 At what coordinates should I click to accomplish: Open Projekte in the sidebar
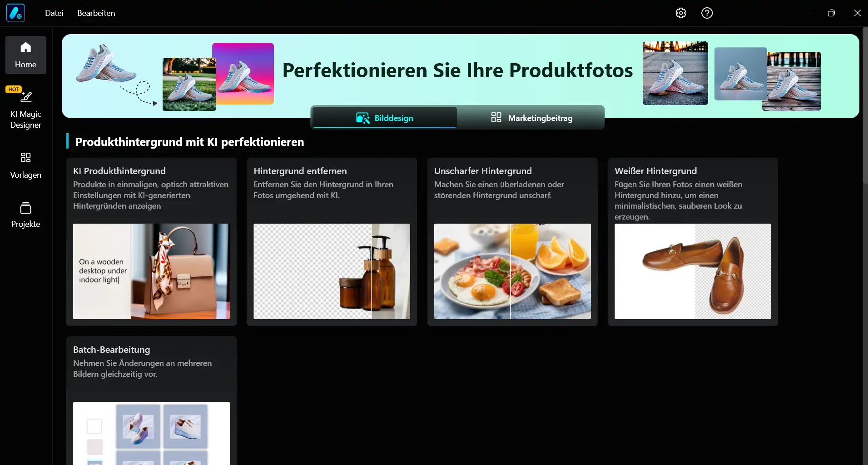point(26,215)
